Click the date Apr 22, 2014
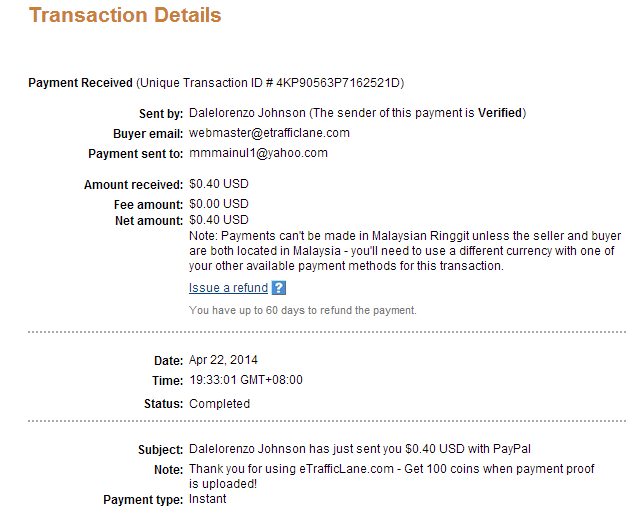The image size is (628, 511). click(223, 360)
